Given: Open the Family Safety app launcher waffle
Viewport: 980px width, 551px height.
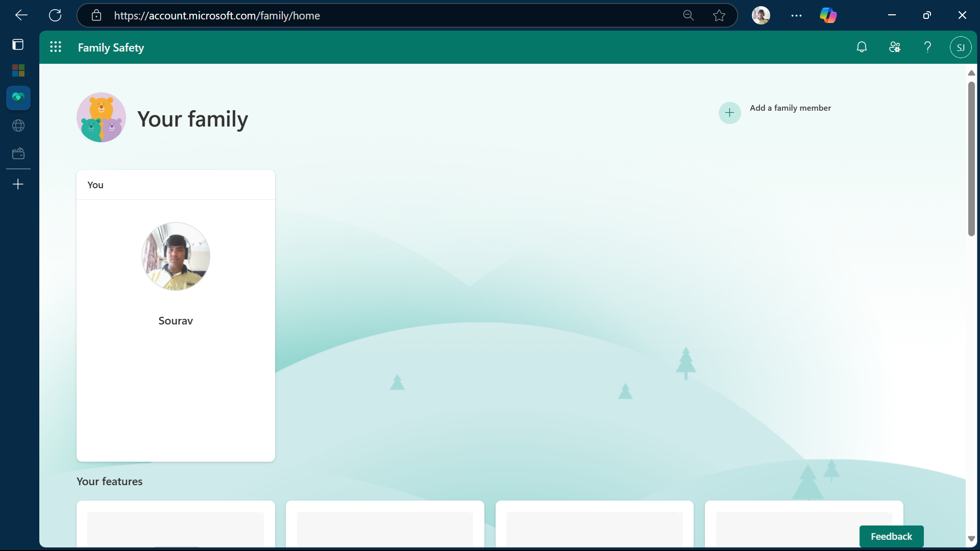Looking at the screenshot, I should 56,46.
